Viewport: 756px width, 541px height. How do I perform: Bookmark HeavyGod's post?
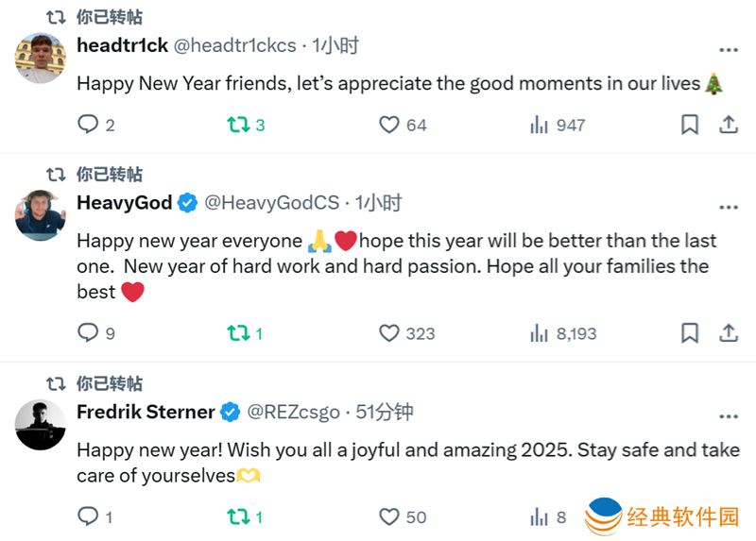(x=690, y=332)
